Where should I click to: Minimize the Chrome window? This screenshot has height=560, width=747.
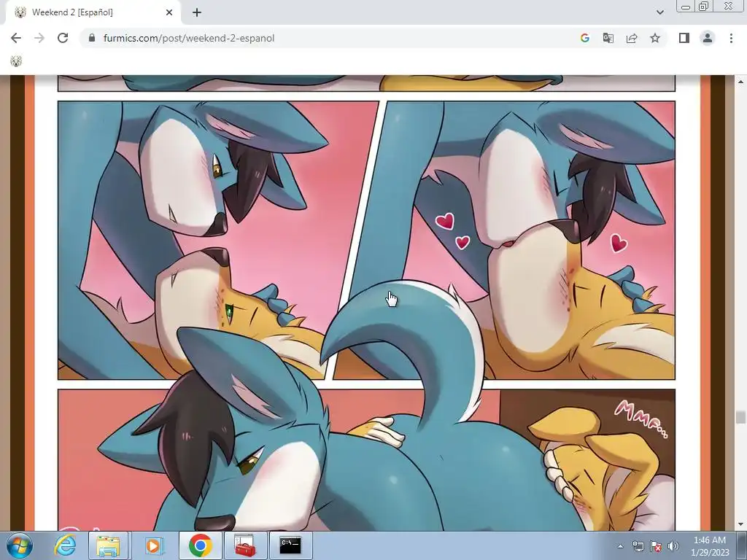(686, 6)
